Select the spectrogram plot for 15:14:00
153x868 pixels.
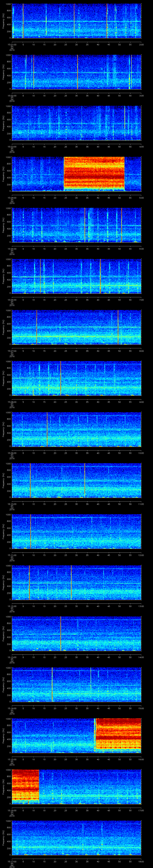click(76, 685)
